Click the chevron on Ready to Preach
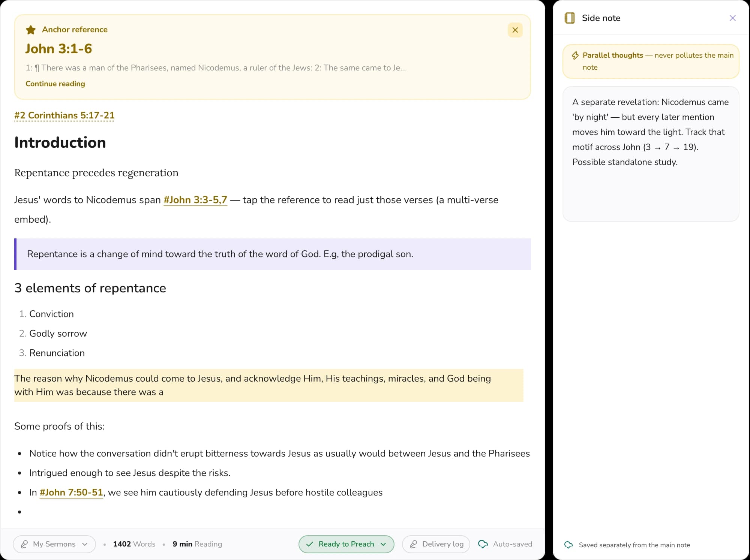The image size is (750, 560). tap(383, 544)
